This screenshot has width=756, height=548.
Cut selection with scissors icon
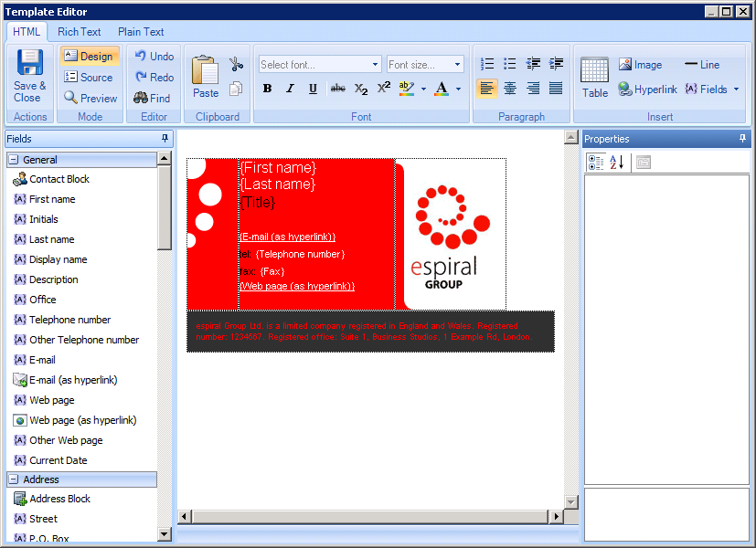pos(236,64)
